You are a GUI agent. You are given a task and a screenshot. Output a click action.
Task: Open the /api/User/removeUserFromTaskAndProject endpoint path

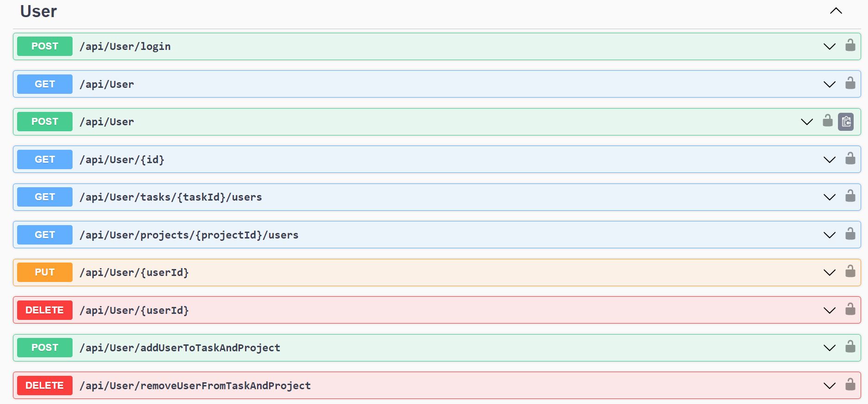195,386
